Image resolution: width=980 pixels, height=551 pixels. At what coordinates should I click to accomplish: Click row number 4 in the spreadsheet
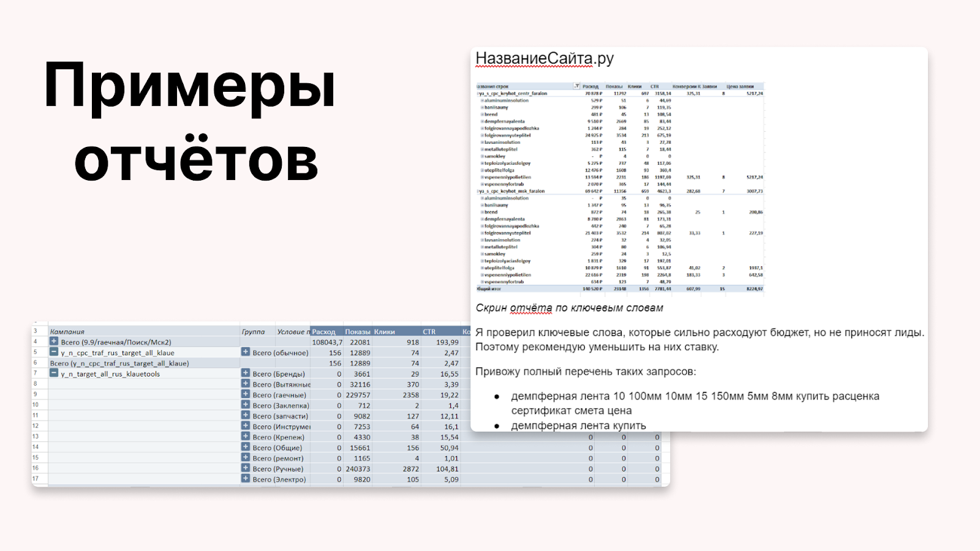coord(36,342)
